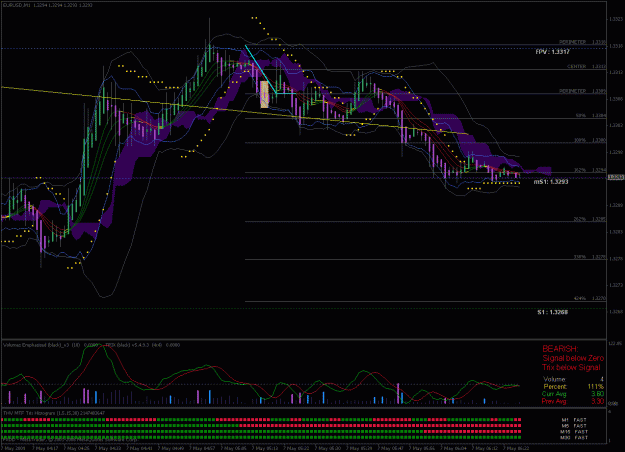Viewport: 625px width, 452px height.
Task: Click the THV MTF Trix Histogram indicator title
Action: click(54, 413)
